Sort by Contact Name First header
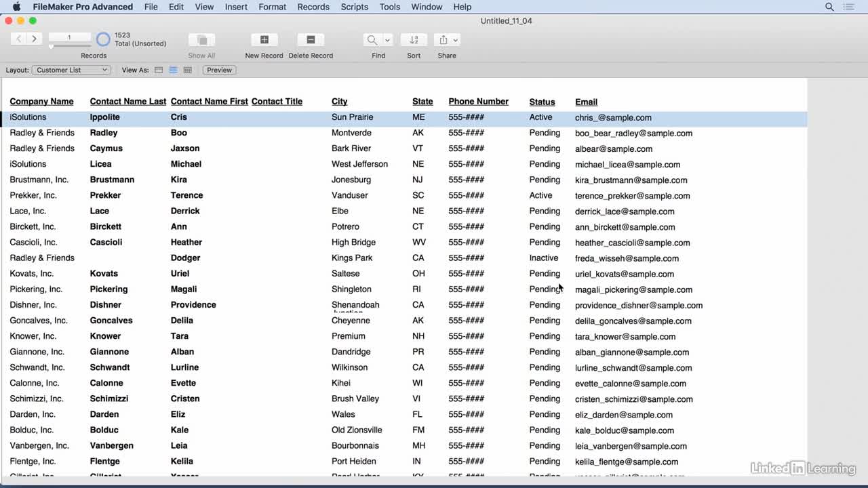 (210, 102)
